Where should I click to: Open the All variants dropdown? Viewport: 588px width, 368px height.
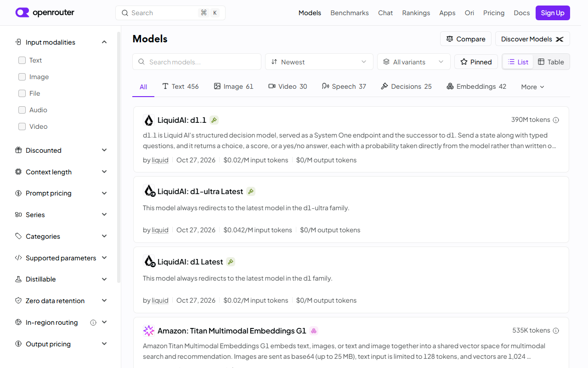pos(414,62)
